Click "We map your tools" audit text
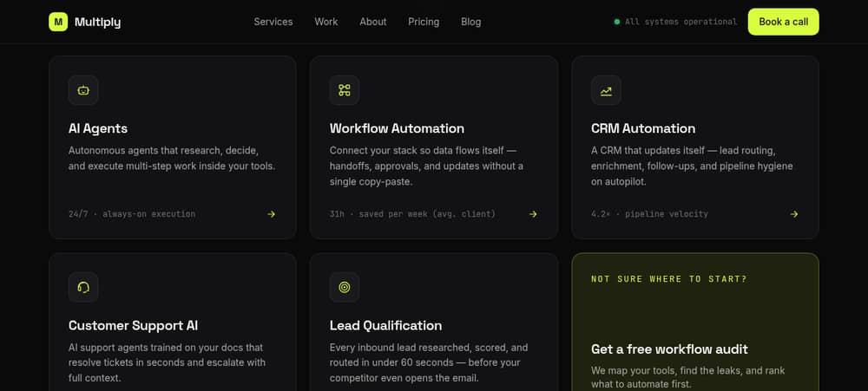868x391 pixels. tap(688, 377)
